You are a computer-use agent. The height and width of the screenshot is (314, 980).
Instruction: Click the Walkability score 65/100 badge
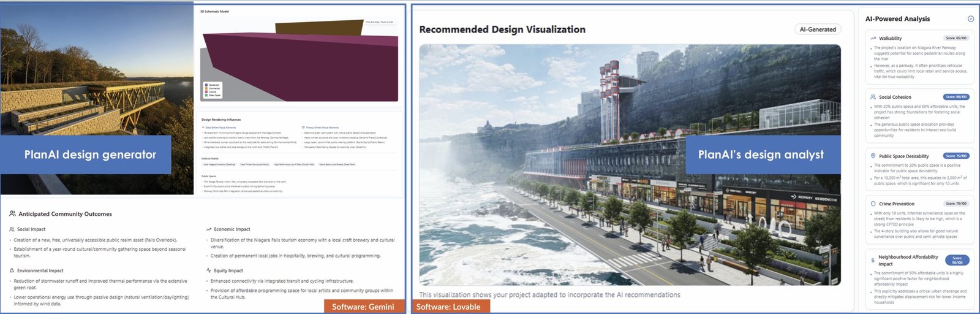[x=956, y=38]
